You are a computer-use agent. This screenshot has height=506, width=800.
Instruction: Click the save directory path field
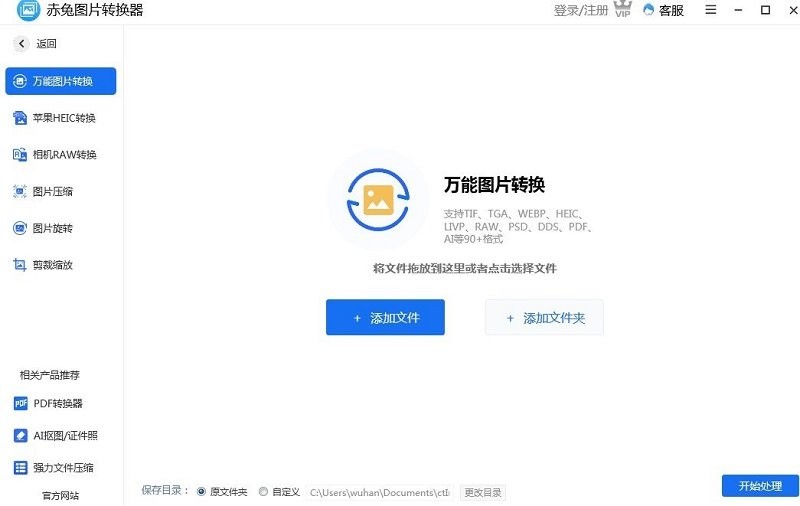tap(380, 492)
